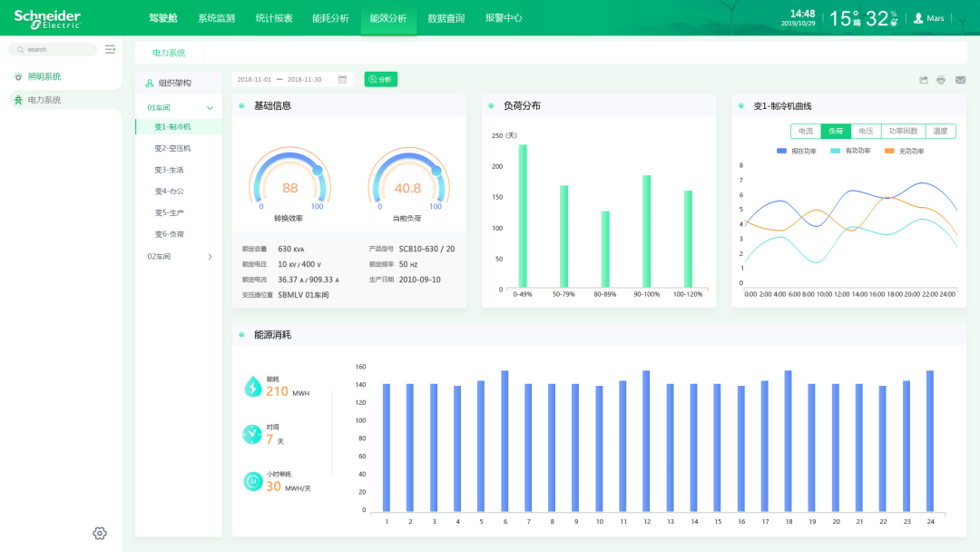Open the email icon next to print
The height and width of the screenshot is (552, 980).
pyautogui.click(x=960, y=80)
